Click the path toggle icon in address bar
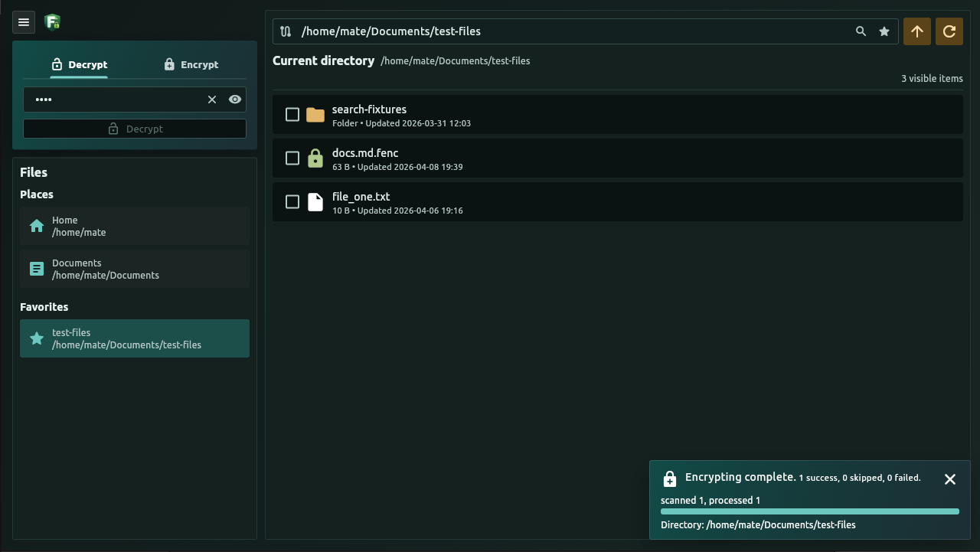This screenshot has width=980, height=552. click(x=286, y=31)
